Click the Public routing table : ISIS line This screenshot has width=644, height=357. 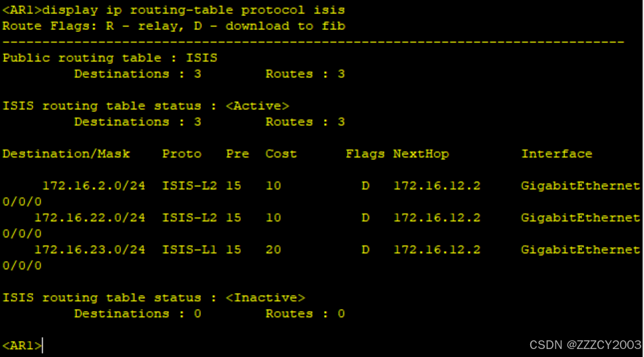click(110, 58)
